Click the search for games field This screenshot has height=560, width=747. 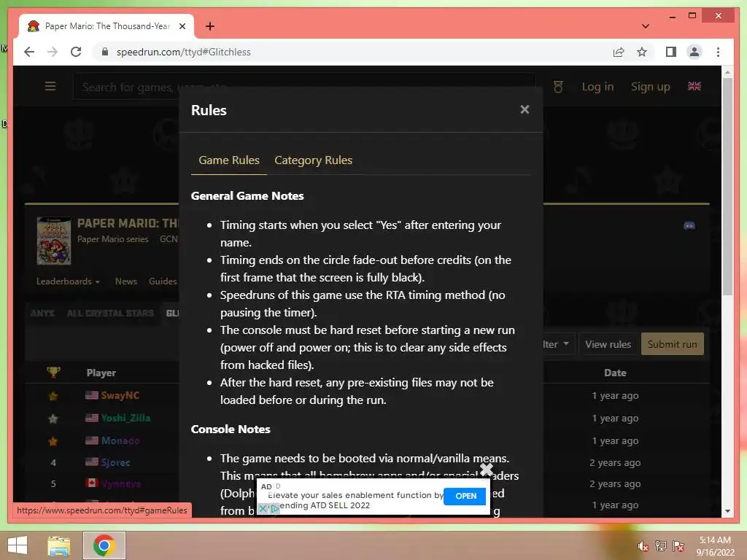click(x=305, y=87)
